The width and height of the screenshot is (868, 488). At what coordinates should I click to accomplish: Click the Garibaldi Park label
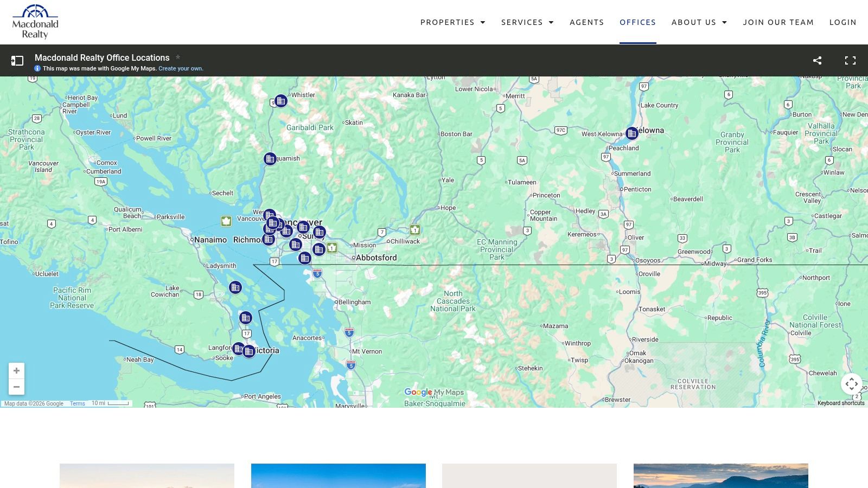tap(310, 128)
